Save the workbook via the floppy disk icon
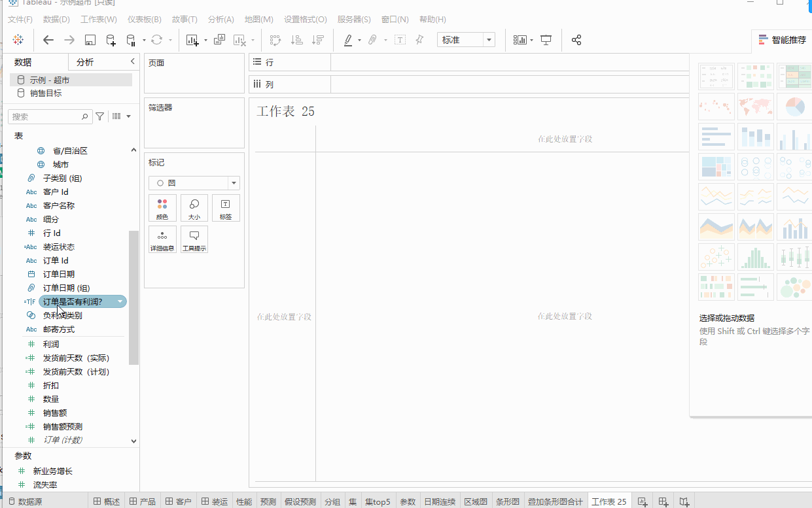 pos(90,40)
